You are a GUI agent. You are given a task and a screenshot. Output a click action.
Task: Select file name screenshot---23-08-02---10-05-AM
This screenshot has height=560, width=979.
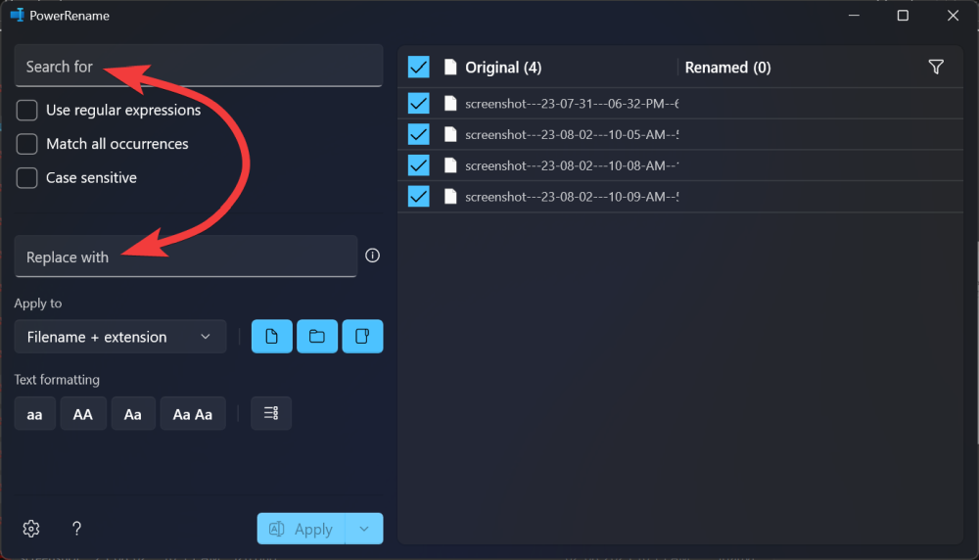[572, 135]
